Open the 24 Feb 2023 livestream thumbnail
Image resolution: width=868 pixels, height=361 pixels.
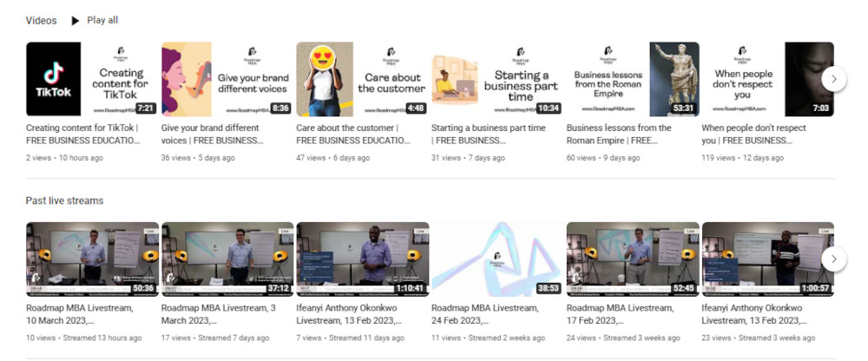click(x=497, y=259)
